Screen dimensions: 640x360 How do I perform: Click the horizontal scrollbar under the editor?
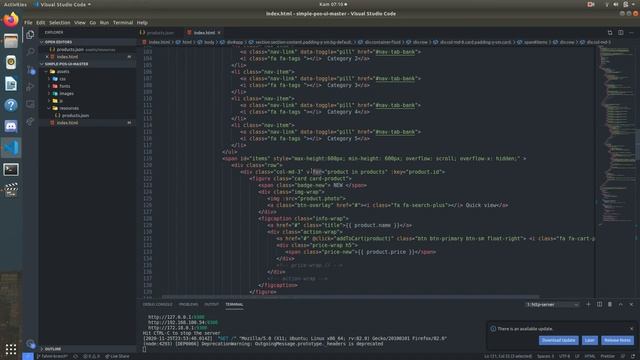350,297
